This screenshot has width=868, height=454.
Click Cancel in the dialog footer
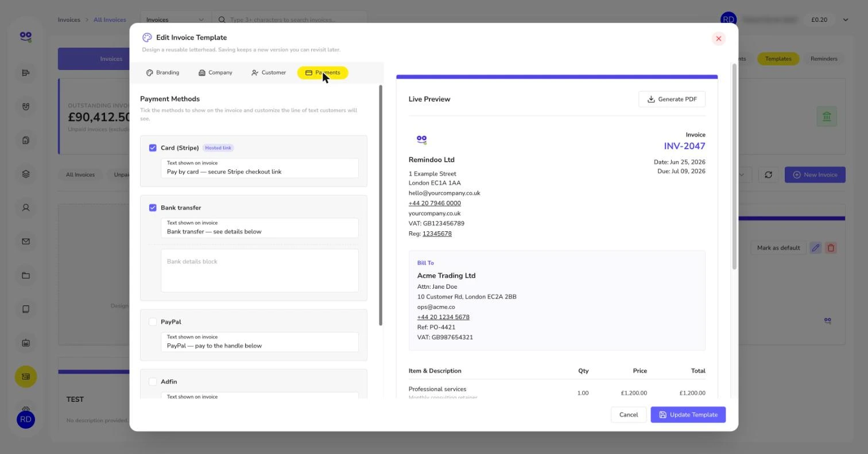click(x=629, y=414)
